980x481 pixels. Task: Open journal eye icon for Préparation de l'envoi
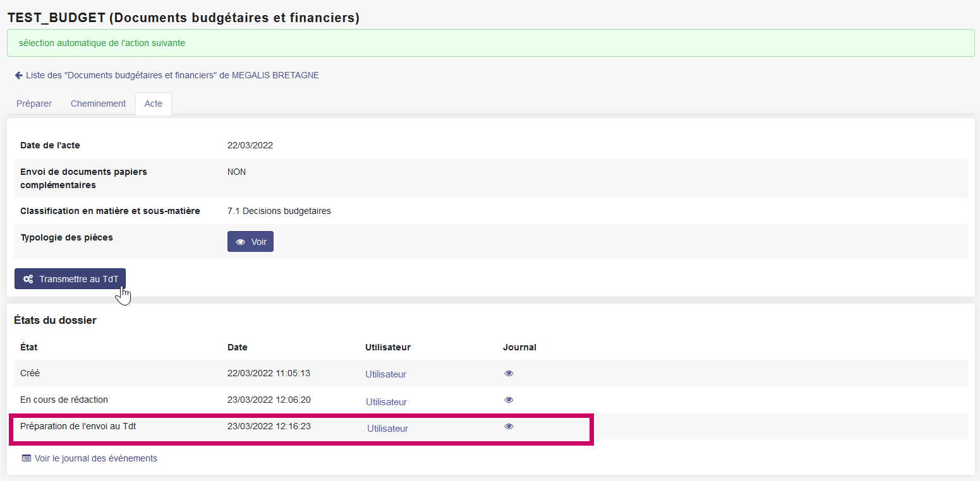(x=509, y=426)
